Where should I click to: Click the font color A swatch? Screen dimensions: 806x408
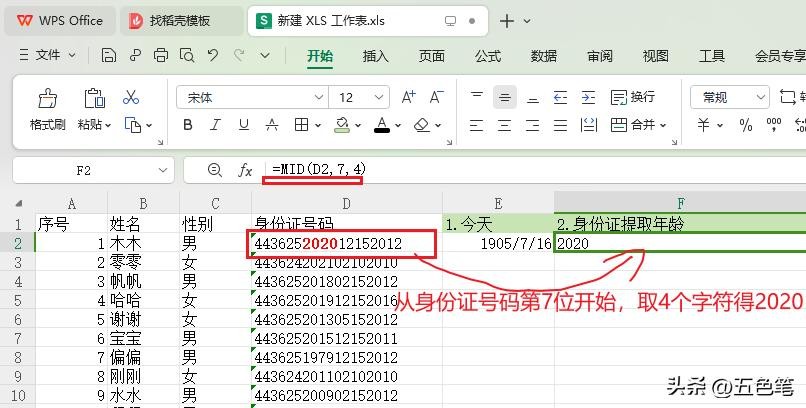click(x=381, y=125)
